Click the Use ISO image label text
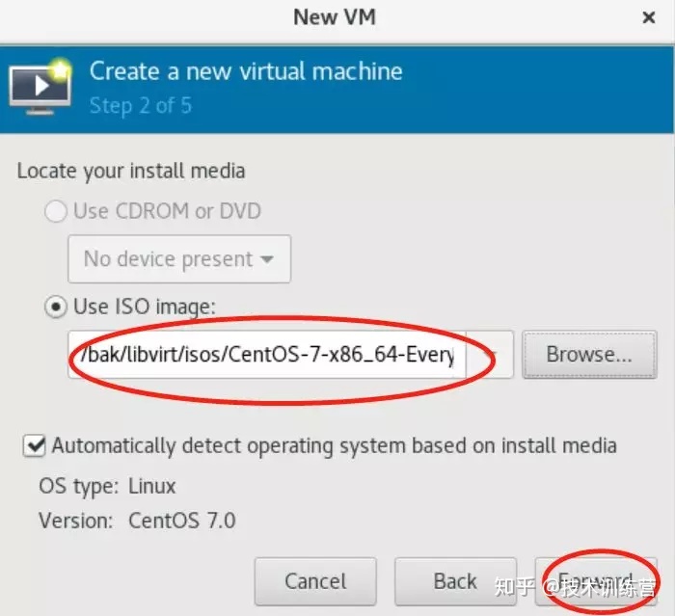Image resolution: width=675 pixels, height=616 pixels. [145, 307]
